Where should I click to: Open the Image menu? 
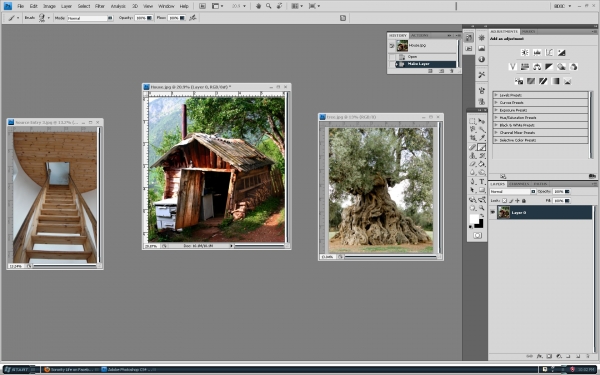[x=49, y=6]
